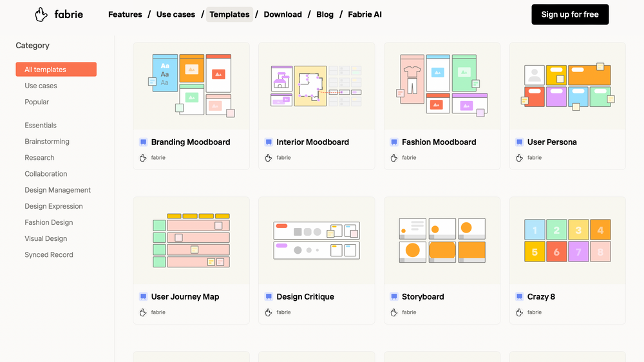Open the Templates tab in top navigation
Screen dimensions: 644x362
(x=229, y=14)
